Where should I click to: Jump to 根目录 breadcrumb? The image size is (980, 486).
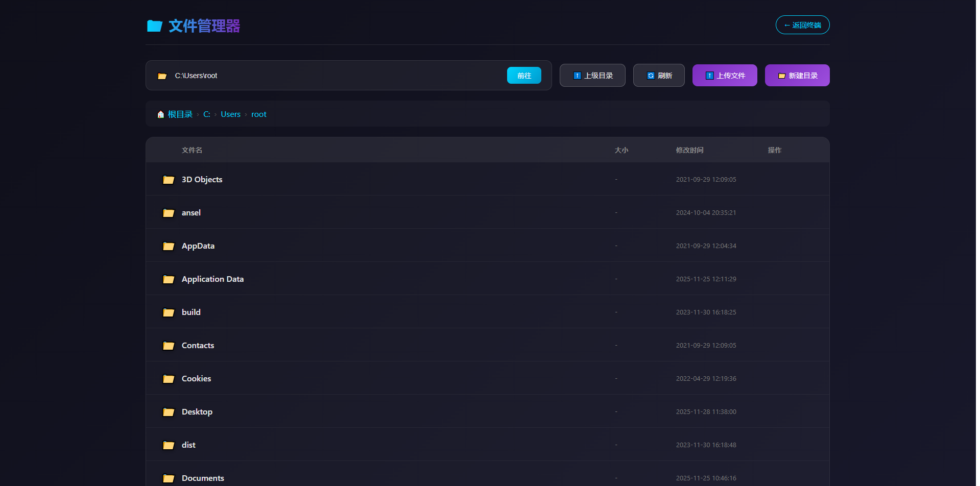180,114
